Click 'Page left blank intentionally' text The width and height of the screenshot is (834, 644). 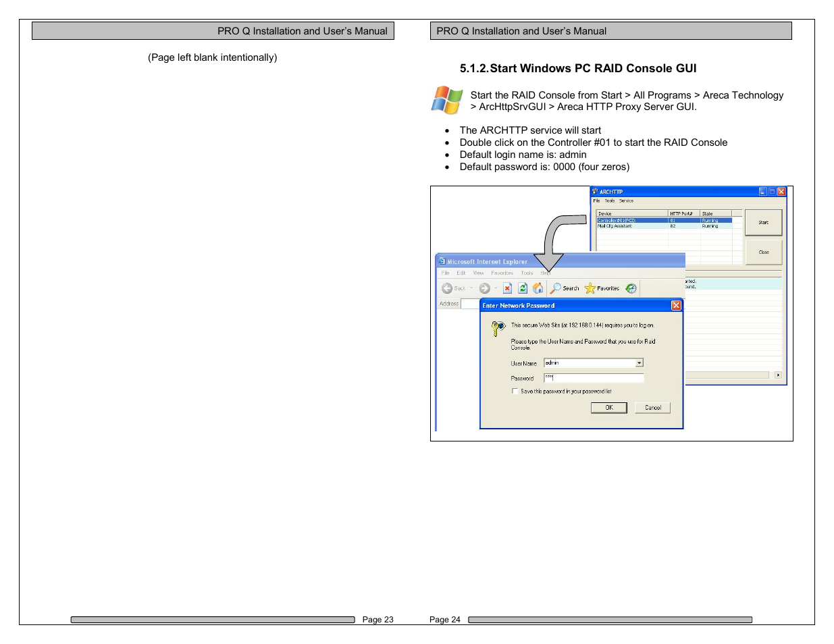coord(213,57)
